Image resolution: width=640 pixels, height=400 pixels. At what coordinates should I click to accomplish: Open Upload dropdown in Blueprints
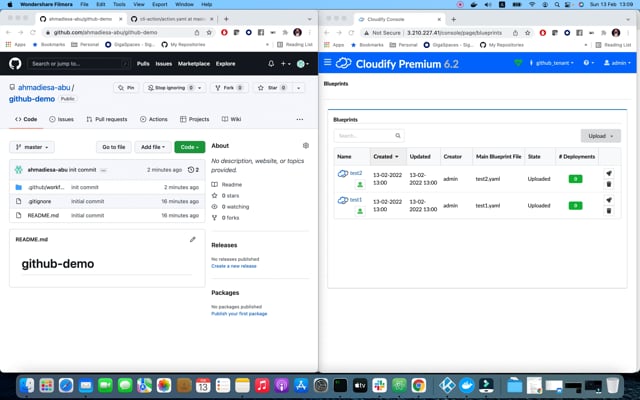pos(601,136)
